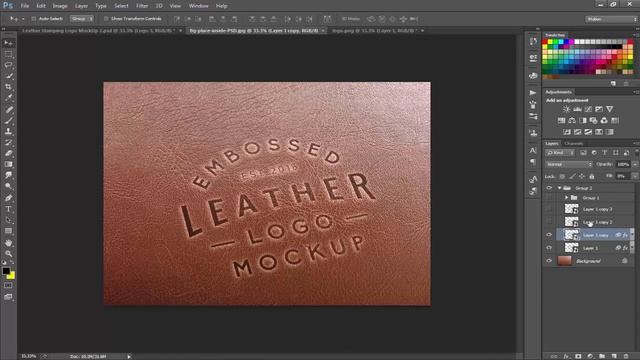Open the status bar info arrow
The height and width of the screenshot is (360, 640).
[129, 356]
